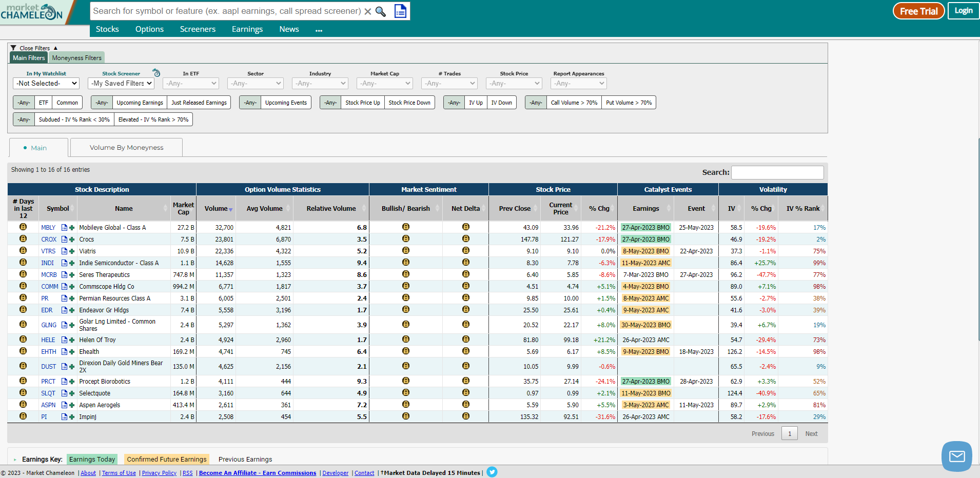Viewport: 980px width, 478px height.
Task: Click the report document icon in the MBLY row
Action: (64, 228)
